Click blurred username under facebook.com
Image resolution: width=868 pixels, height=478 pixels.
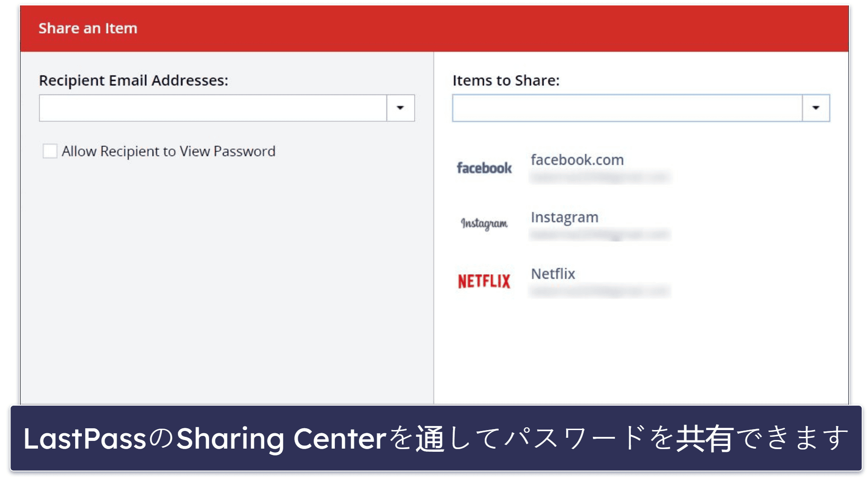600,177
